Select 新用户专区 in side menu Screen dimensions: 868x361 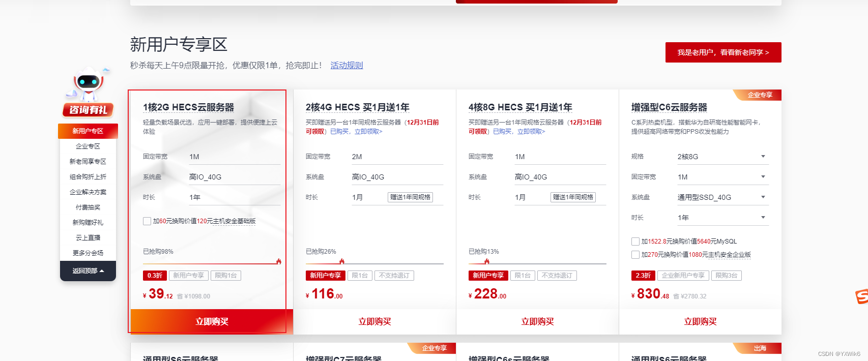tap(88, 131)
